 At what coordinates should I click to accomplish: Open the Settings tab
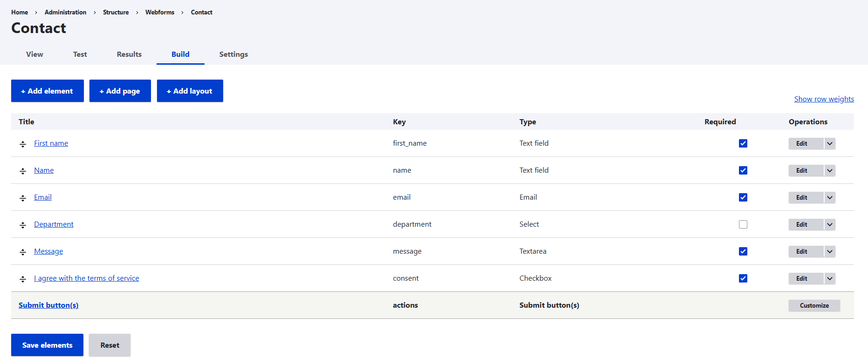pos(233,54)
